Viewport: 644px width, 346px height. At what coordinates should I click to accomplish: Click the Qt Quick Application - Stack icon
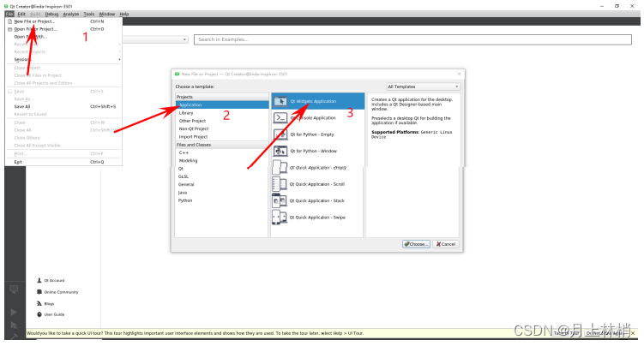(280, 201)
